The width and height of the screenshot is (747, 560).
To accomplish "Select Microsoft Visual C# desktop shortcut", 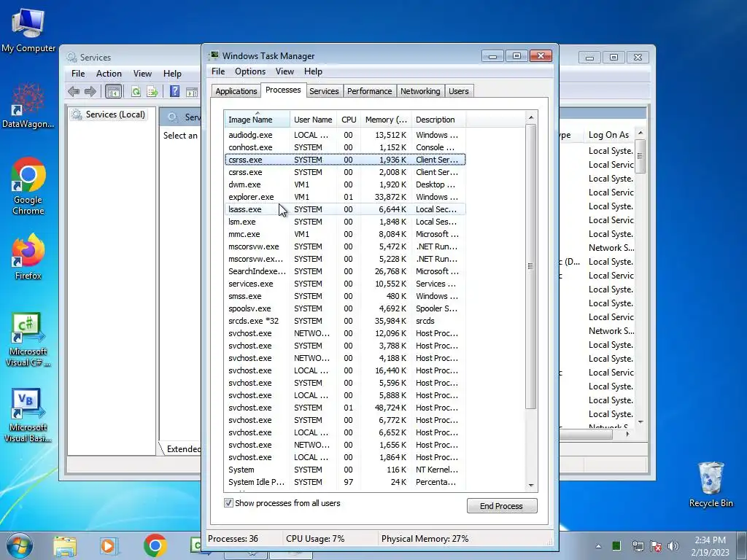I will pos(28,340).
